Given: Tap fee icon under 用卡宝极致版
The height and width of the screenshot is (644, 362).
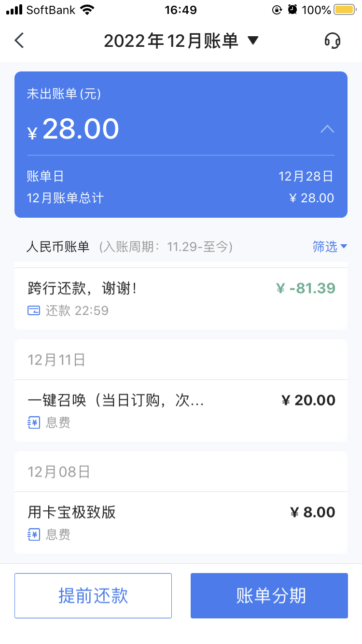Looking at the screenshot, I should tap(34, 535).
